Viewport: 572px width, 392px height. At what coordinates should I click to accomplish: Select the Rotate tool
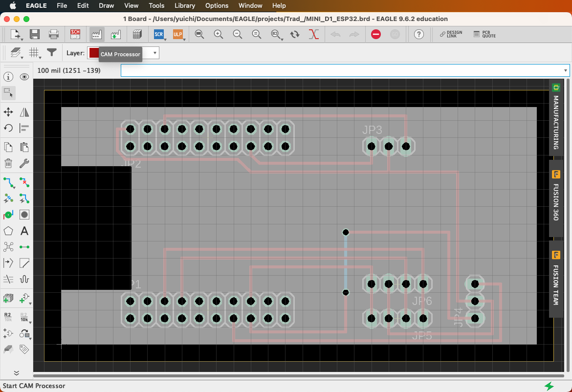(8, 128)
